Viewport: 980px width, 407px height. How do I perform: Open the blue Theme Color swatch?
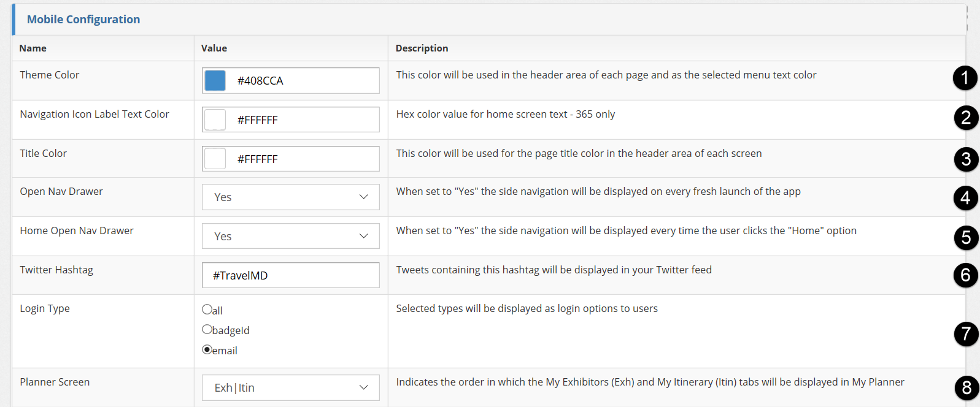point(215,80)
